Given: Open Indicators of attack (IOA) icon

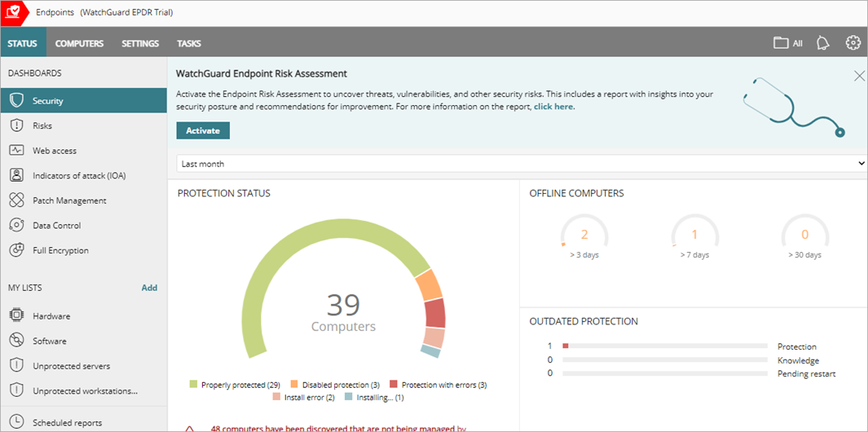Looking at the screenshot, I should (x=16, y=175).
